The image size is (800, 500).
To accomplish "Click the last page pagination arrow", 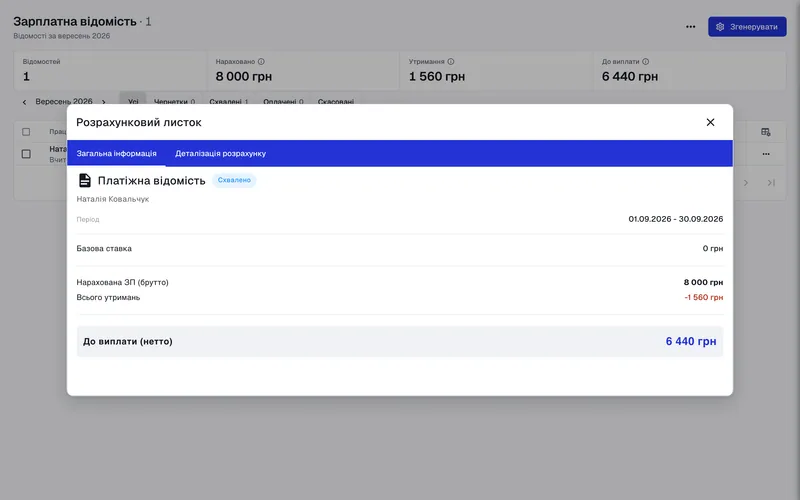I will (x=771, y=183).
